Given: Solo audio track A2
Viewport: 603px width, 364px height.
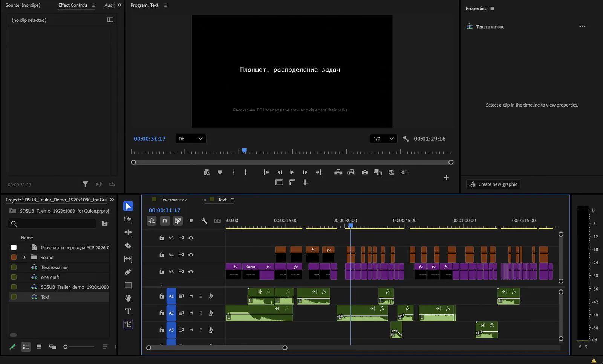Looking at the screenshot, I should [x=201, y=313].
